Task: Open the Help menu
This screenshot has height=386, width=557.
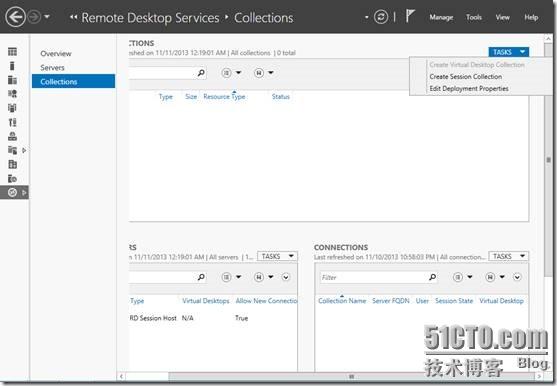Action: click(x=531, y=17)
